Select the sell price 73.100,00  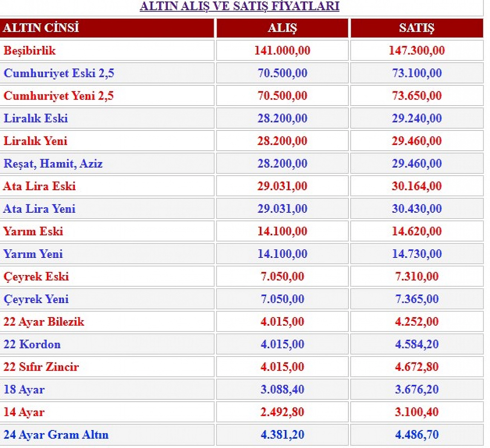tap(417, 73)
